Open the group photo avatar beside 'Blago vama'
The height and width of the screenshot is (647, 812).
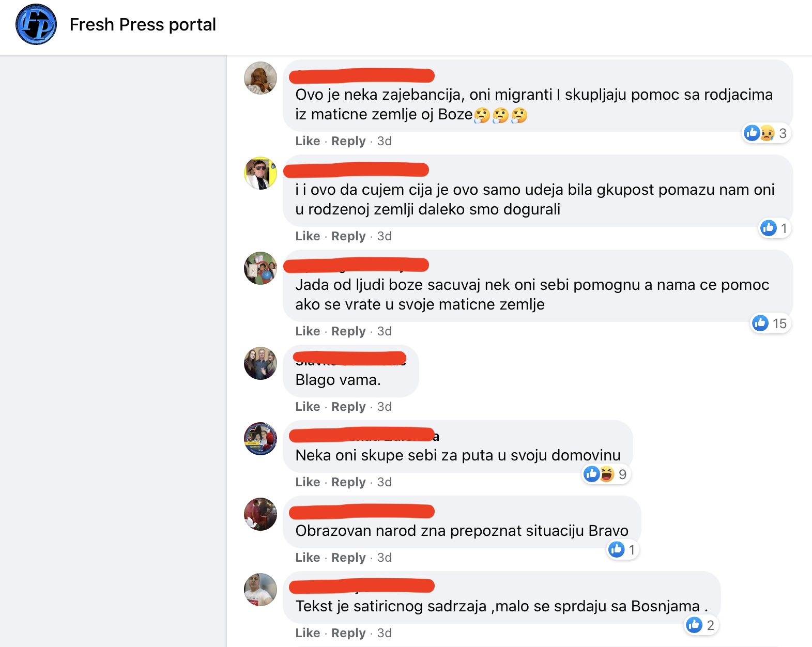coord(261,363)
